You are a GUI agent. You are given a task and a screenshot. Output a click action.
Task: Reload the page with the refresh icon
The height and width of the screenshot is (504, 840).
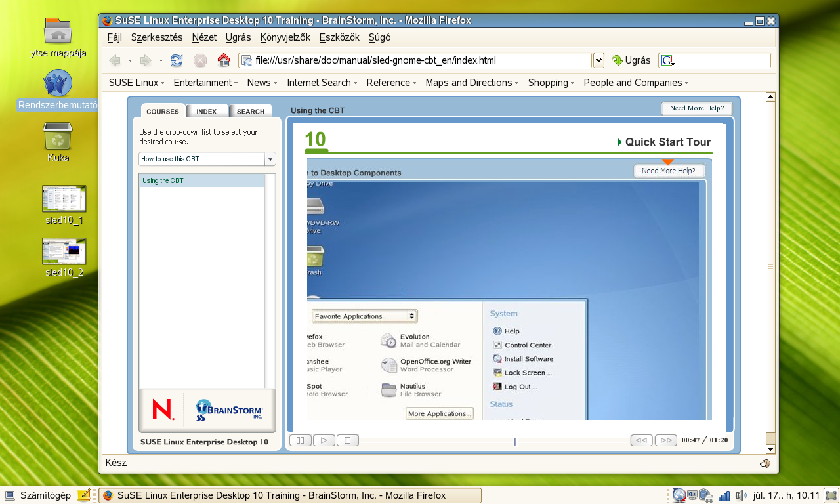pos(177,60)
